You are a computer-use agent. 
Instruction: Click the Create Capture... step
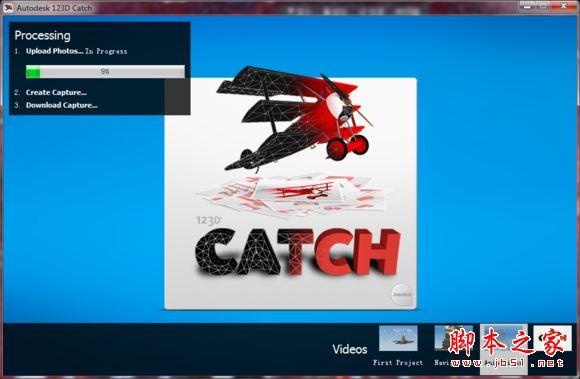pos(56,92)
